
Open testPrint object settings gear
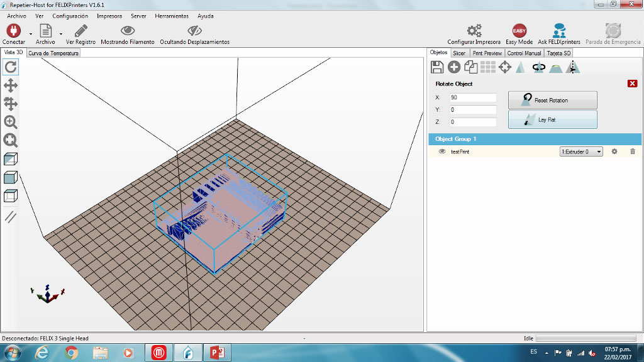tap(614, 151)
